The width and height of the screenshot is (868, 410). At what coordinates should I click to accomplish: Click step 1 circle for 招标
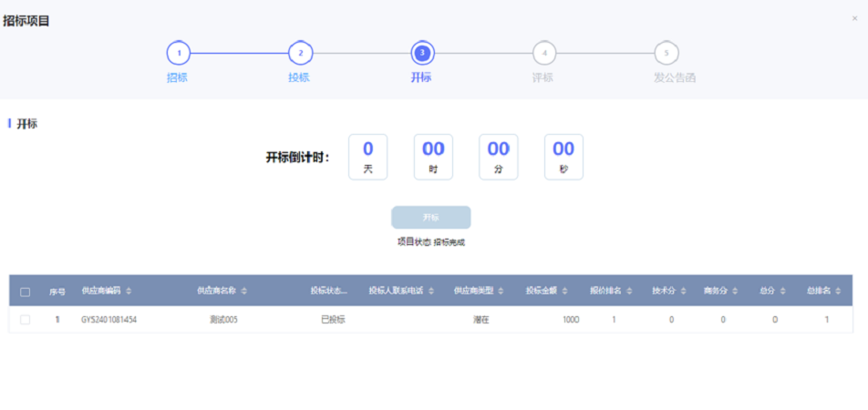(178, 54)
